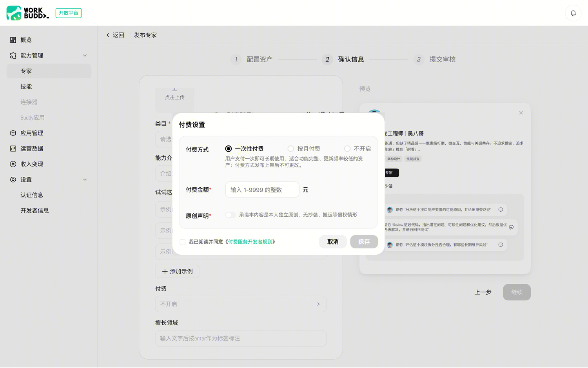This screenshot has height=368, width=588.
Task: Click the plus icon on 添加示例
Action: [x=165, y=272]
